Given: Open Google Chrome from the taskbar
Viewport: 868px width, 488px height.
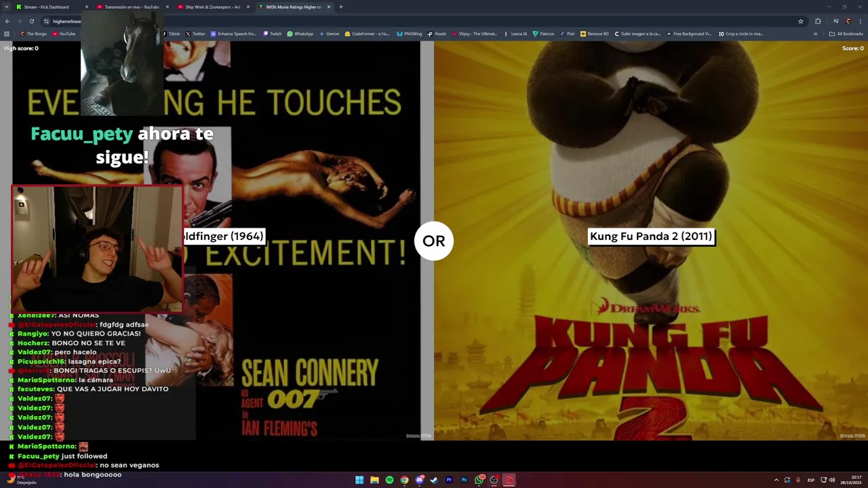Looking at the screenshot, I should [x=404, y=480].
